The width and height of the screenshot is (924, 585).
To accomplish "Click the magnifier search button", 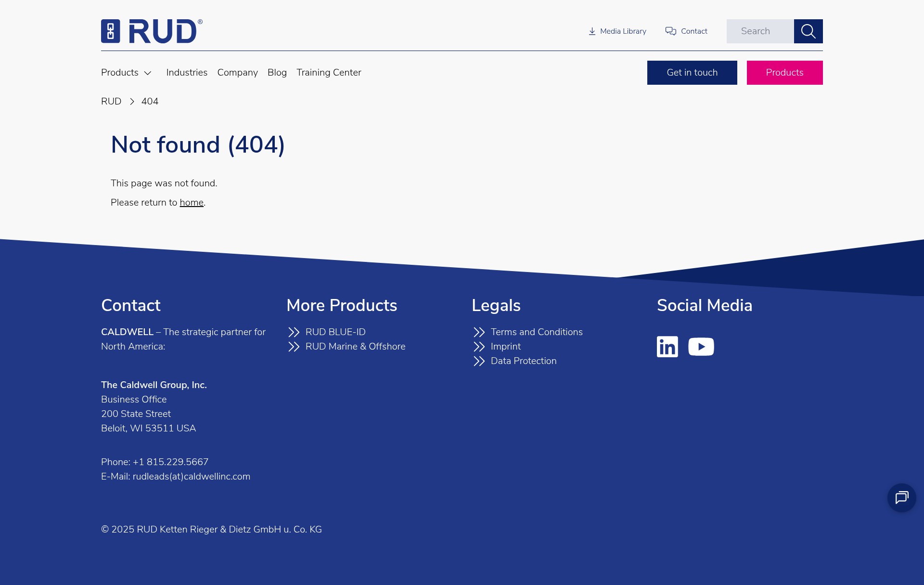I will (x=808, y=31).
